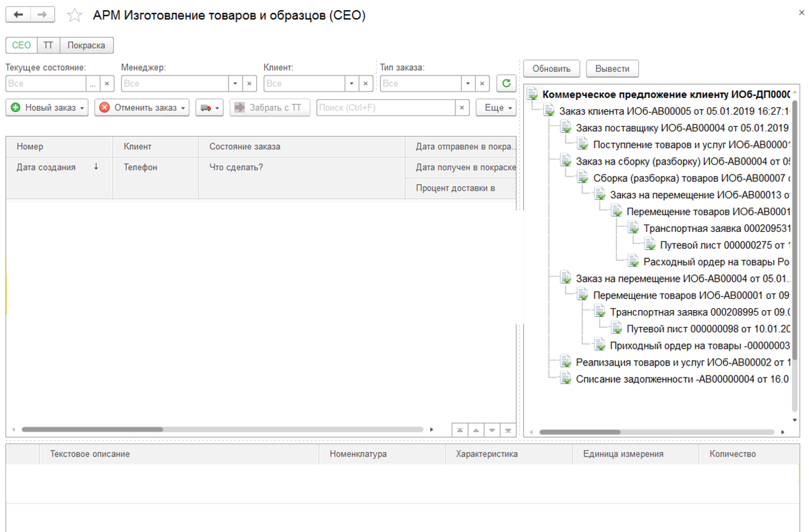Clear the Тип заказа filter with X

click(x=482, y=84)
